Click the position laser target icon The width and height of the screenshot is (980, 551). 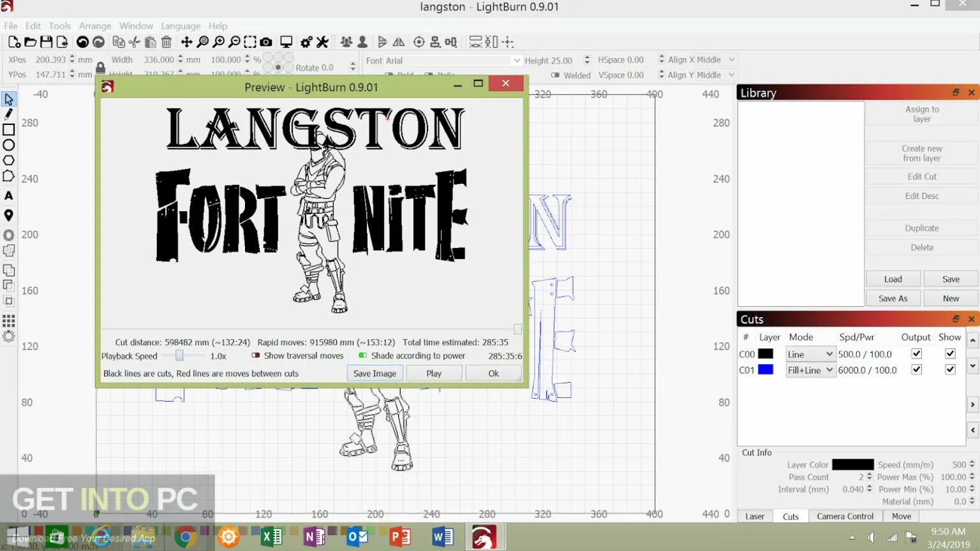419,42
